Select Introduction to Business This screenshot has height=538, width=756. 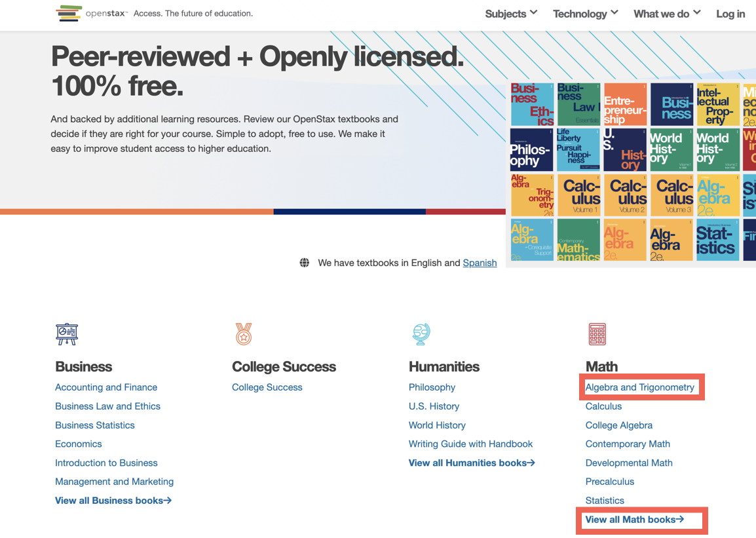point(106,463)
